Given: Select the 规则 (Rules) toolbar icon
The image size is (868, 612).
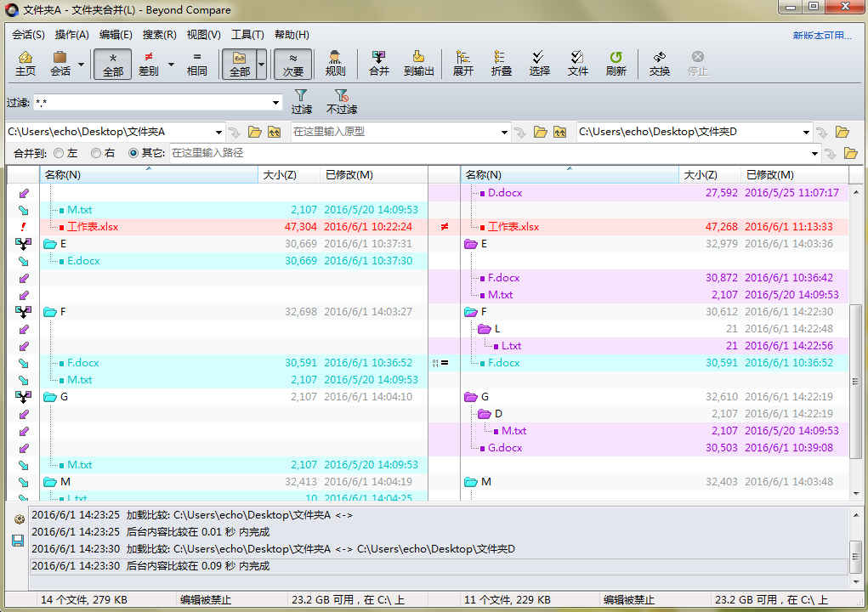Looking at the screenshot, I should click(335, 64).
